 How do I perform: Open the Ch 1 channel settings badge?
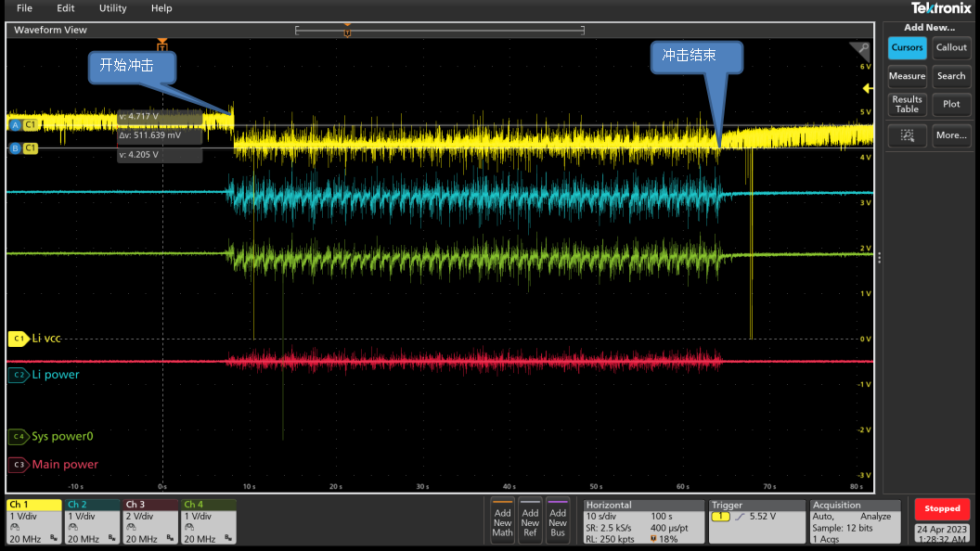(33, 521)
